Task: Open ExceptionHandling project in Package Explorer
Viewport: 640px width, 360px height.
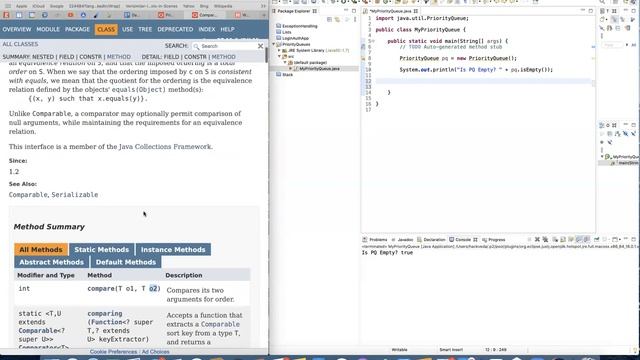Action: click(x=299, y=26)
